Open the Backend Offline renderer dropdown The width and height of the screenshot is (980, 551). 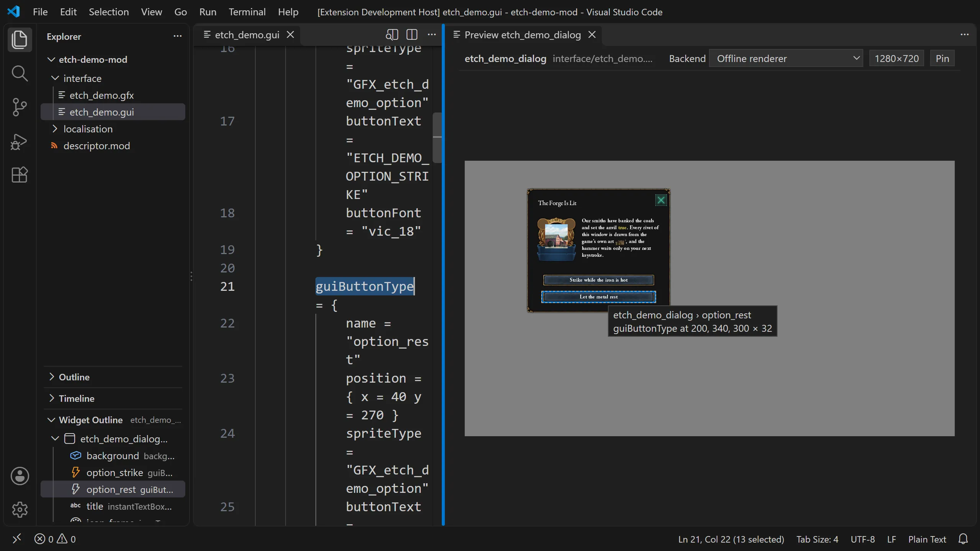786,59
